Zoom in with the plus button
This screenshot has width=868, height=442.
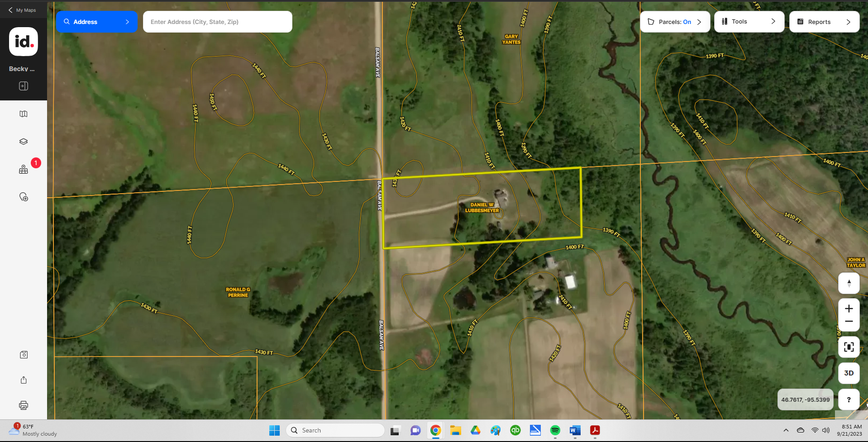coord(849,309)
